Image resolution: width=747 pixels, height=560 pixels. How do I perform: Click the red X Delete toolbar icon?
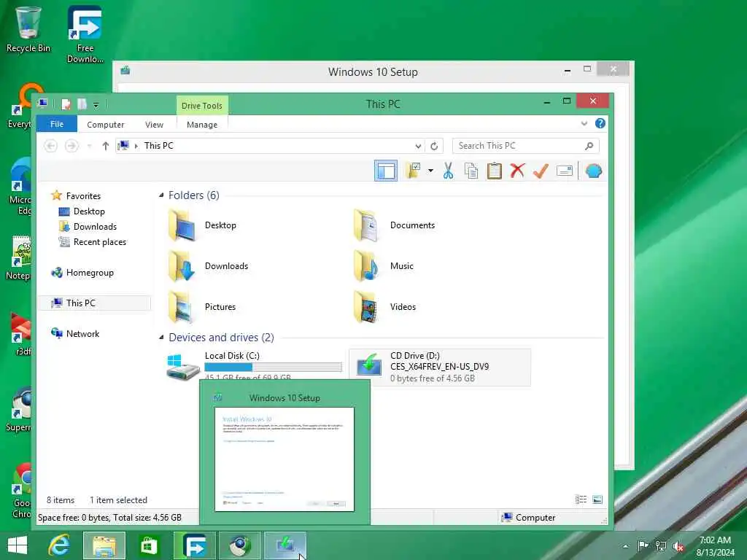point(517,171)
